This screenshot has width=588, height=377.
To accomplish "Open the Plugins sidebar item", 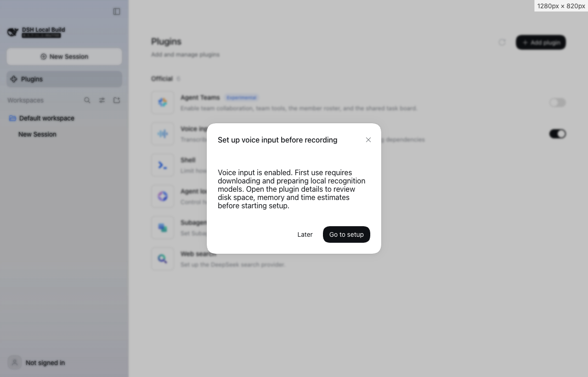I will pos(64,79).
